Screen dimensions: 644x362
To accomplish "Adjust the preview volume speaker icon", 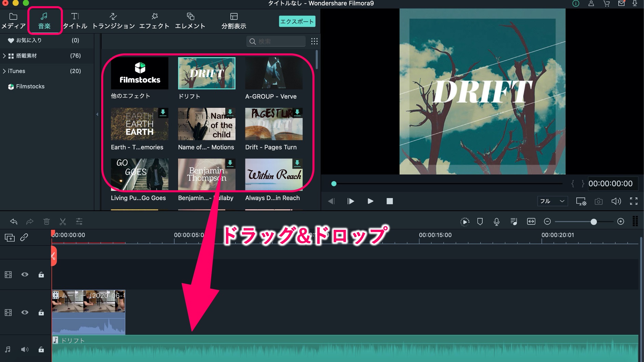I will (x=616, y=201).
